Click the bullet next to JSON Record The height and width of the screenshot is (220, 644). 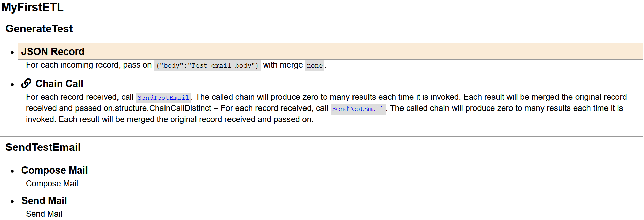pos(12,52)
